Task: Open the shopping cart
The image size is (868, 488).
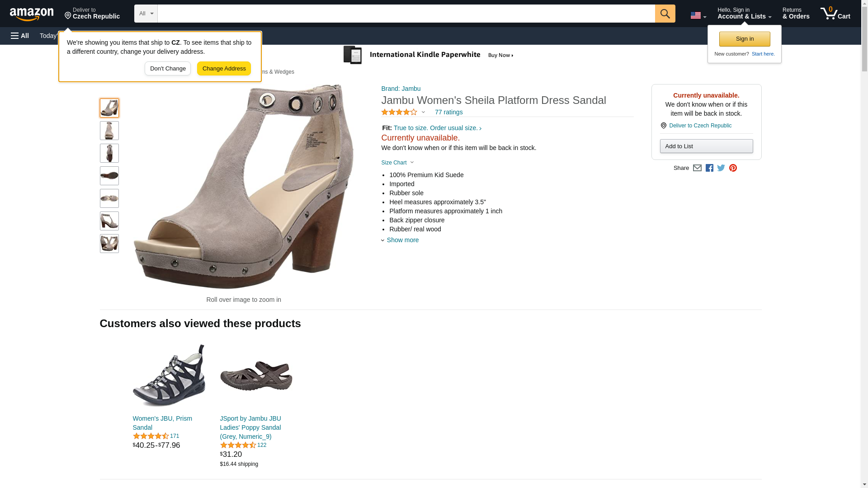Action: click(835, 14)
